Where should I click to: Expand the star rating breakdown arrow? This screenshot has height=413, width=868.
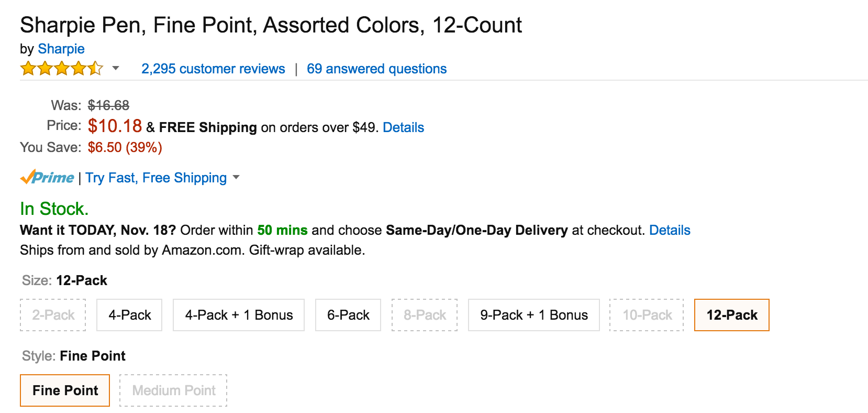click(116, 68)
